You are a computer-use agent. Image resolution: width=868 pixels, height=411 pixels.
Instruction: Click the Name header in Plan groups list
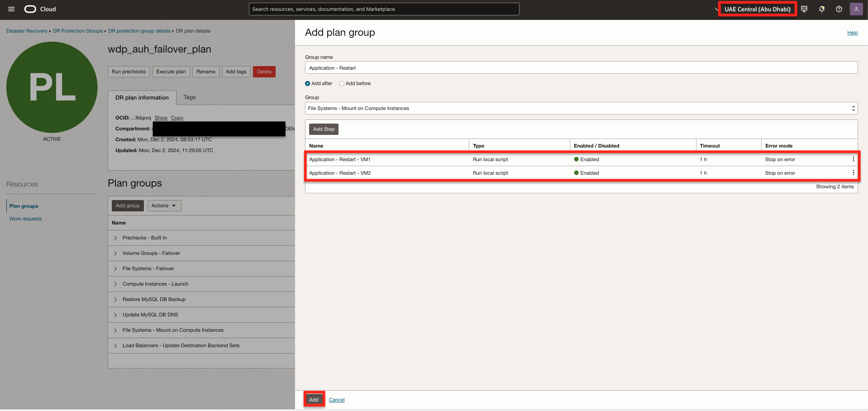pos(119,223)
